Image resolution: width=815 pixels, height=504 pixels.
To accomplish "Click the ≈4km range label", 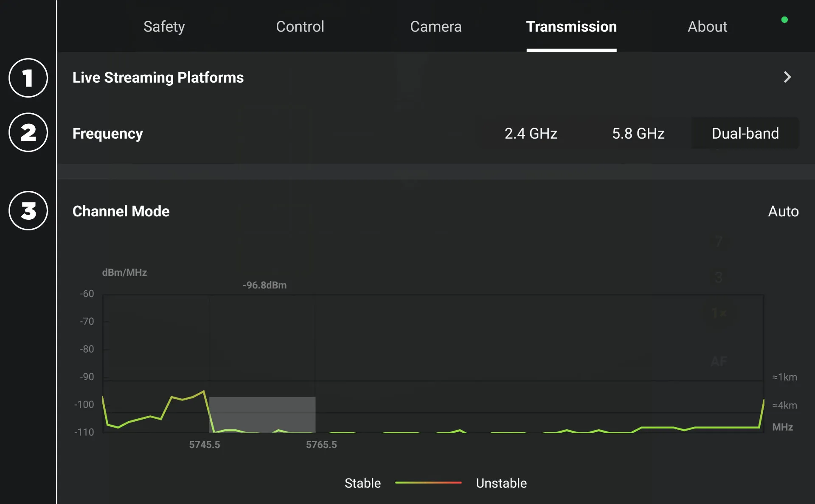I will coord(784,405).
